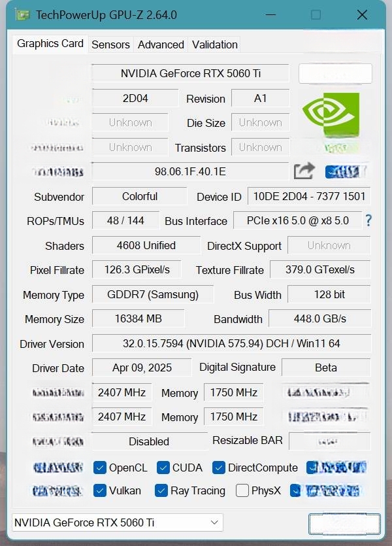Screen dimensions: 392x546
Task: Click the GPU-Z app icon in title bar
Action: (22, 15)
